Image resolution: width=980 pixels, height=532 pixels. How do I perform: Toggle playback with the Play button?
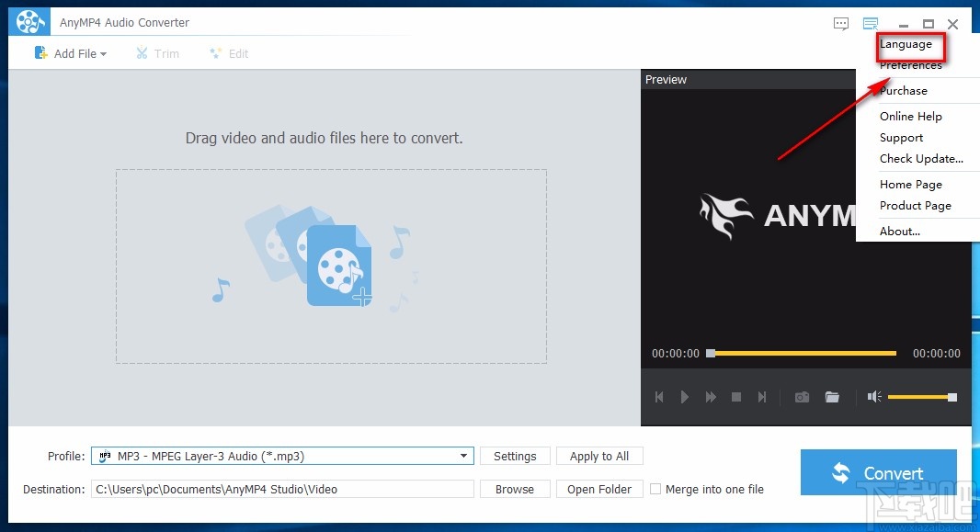click(685, 397)
